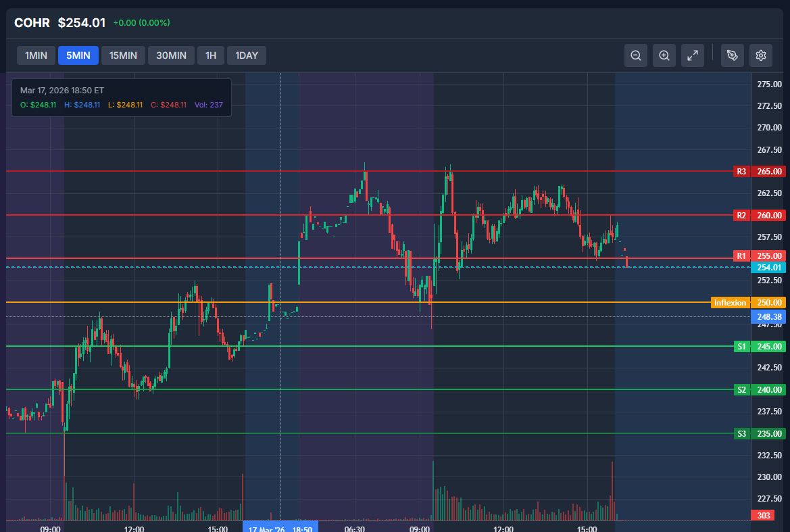Click the 262.50 price axis label
The image size is (790, 532).
click(x=769, y=193)
